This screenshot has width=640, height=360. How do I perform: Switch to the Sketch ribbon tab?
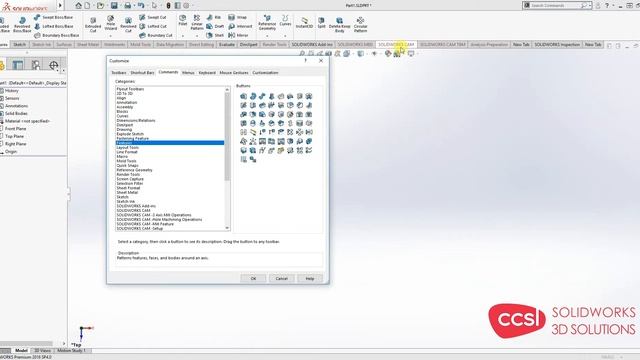[19, 44]
